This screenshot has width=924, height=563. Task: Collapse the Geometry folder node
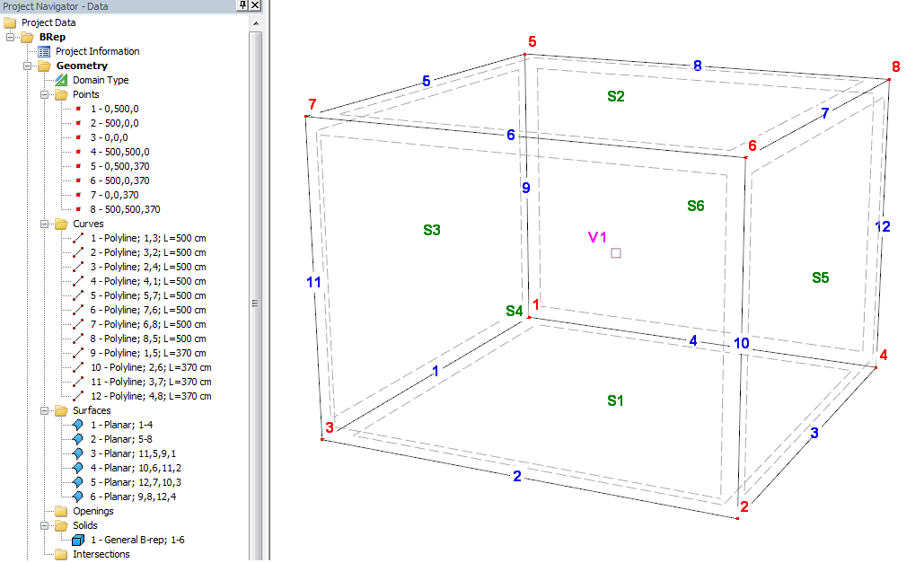point(27,66)
